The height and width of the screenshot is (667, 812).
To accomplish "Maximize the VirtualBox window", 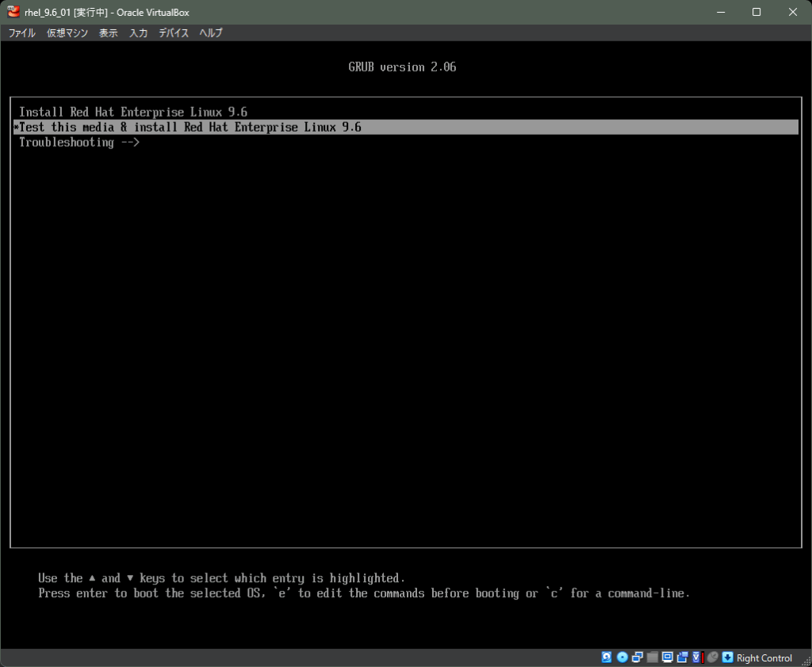I will coord(756,12).
